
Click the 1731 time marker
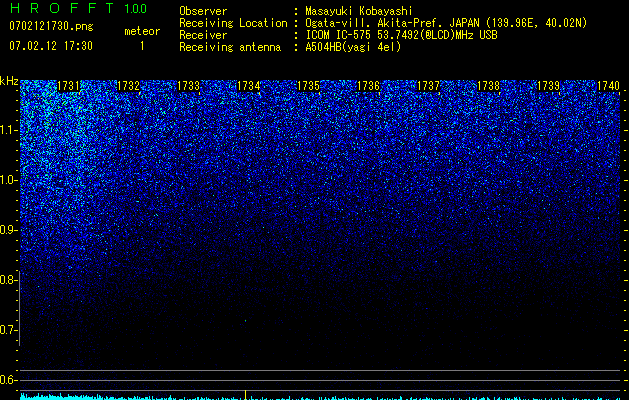pos(68,86)
